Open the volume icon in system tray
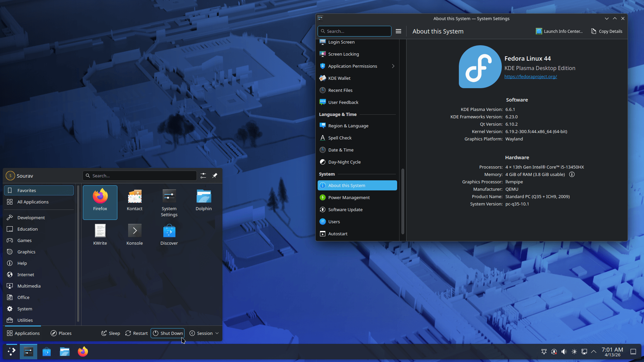 coord(564,352)
